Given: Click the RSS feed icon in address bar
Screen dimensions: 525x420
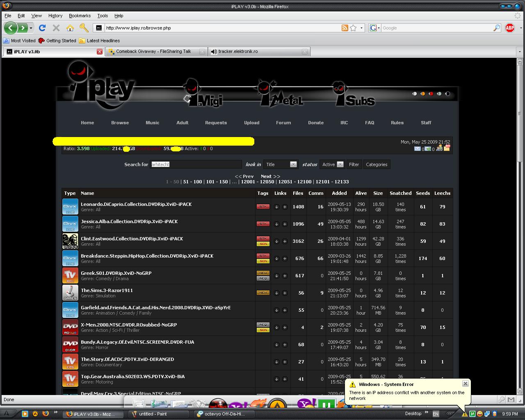Looking at the screenshot, I should point(345,28).
